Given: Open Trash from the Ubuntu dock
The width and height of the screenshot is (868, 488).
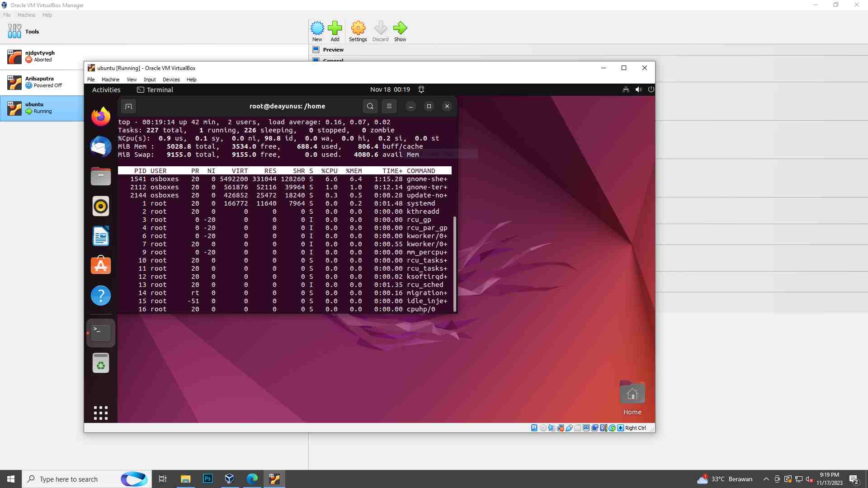Looking at the screenshot, I should coord(101,363).
